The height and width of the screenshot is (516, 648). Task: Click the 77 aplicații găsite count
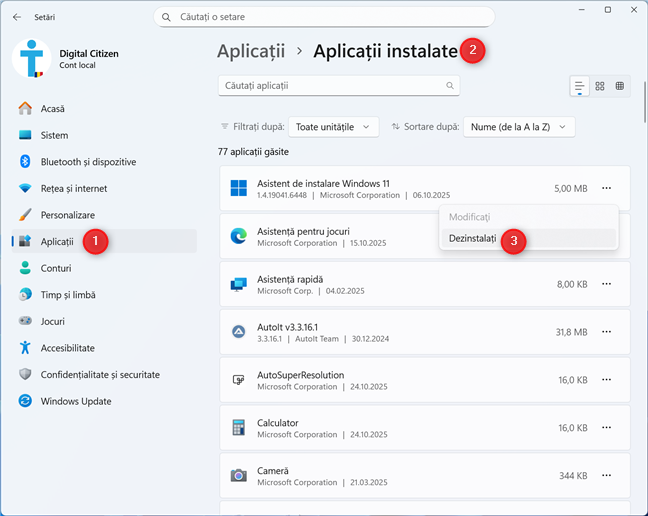click(253, 152)
